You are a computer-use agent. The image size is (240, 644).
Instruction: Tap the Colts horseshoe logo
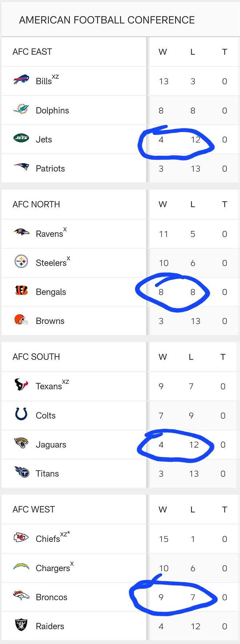[x=21, y=414]
